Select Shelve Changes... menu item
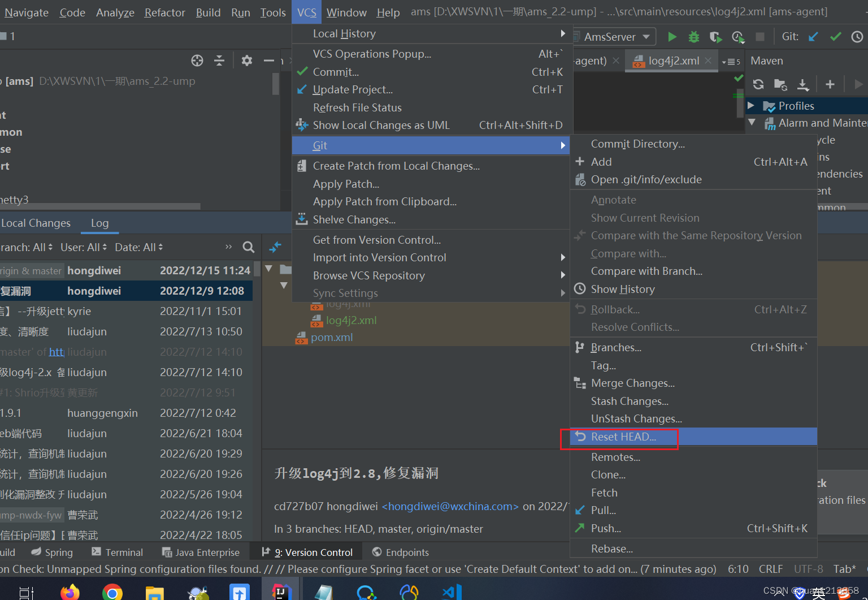 coord(431,219)
